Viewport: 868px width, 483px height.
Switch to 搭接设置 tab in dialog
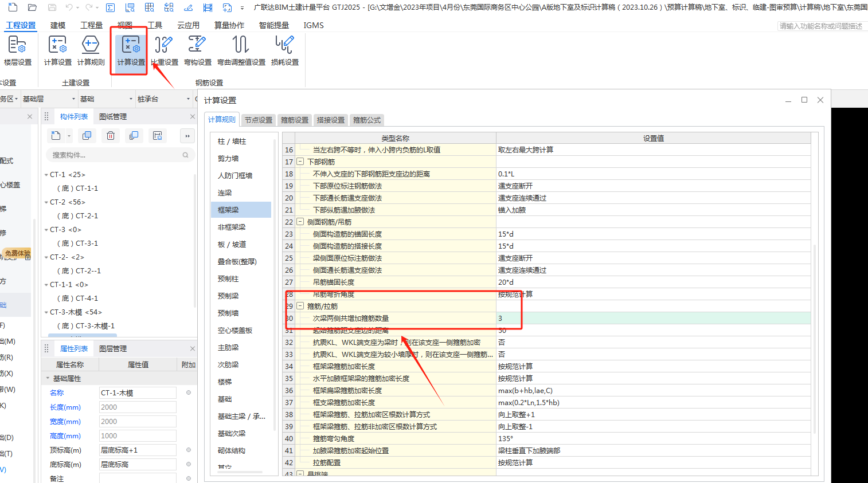(331, 120)
